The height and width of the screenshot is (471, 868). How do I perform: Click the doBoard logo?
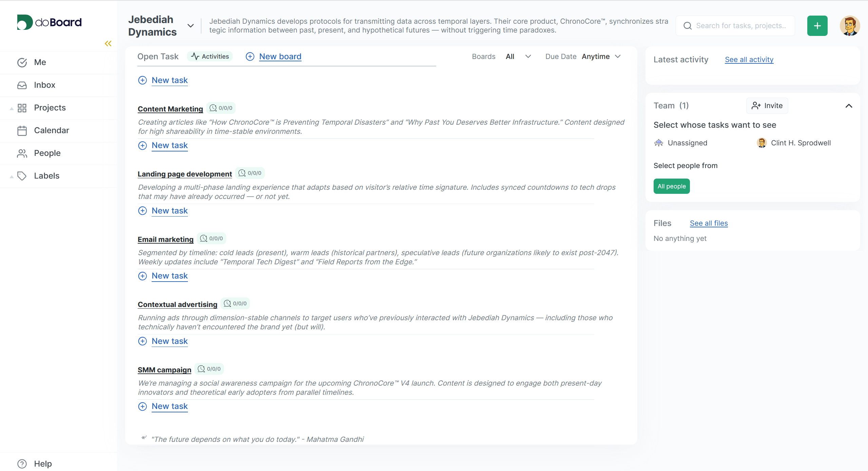[50, 22]
